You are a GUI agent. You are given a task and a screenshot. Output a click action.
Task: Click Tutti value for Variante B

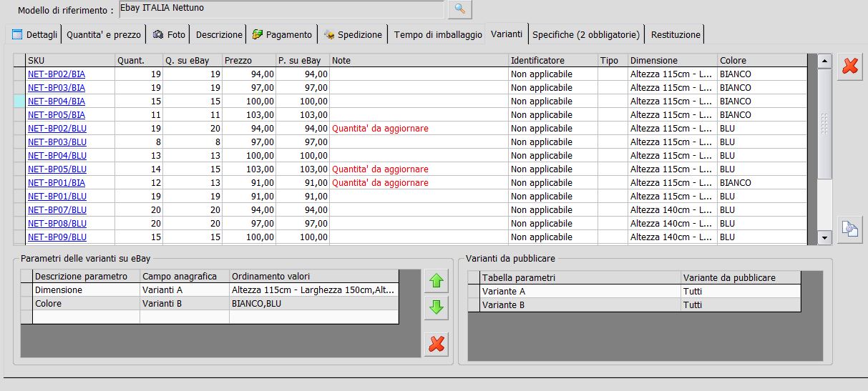coord(741,305)
